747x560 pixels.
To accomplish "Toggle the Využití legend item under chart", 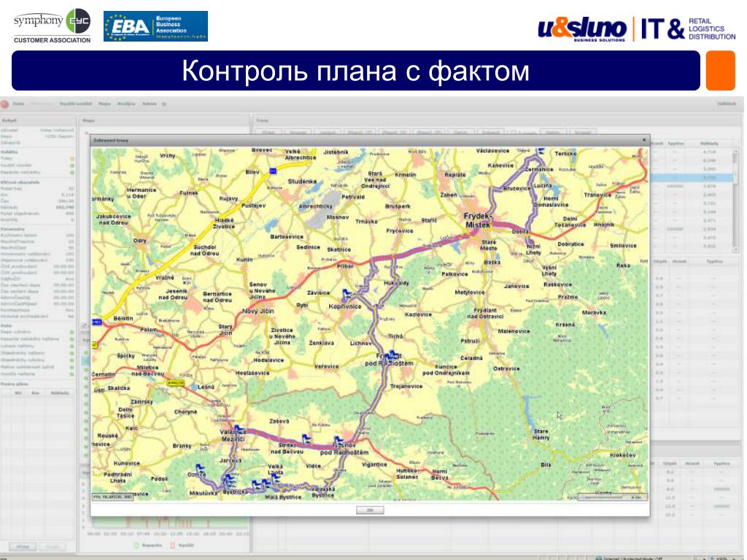I will [x=182, y=545].
